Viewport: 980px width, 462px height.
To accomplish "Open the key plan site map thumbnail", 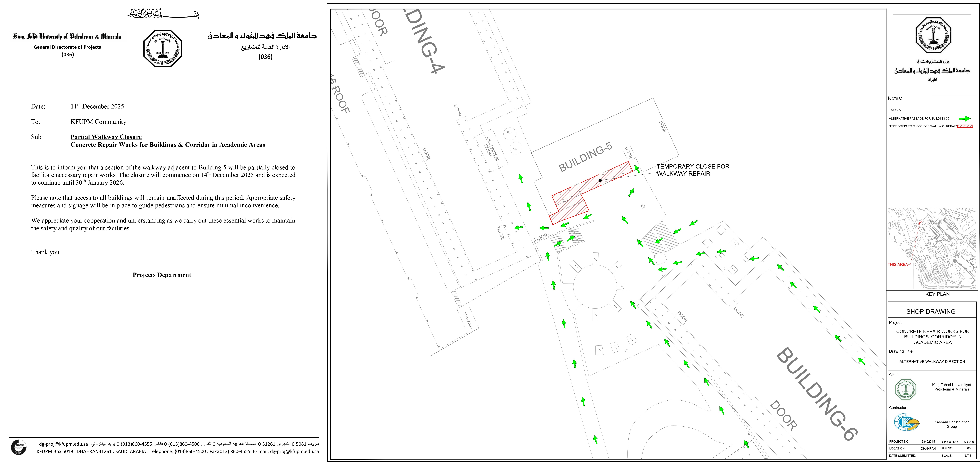I will point(932,248).
